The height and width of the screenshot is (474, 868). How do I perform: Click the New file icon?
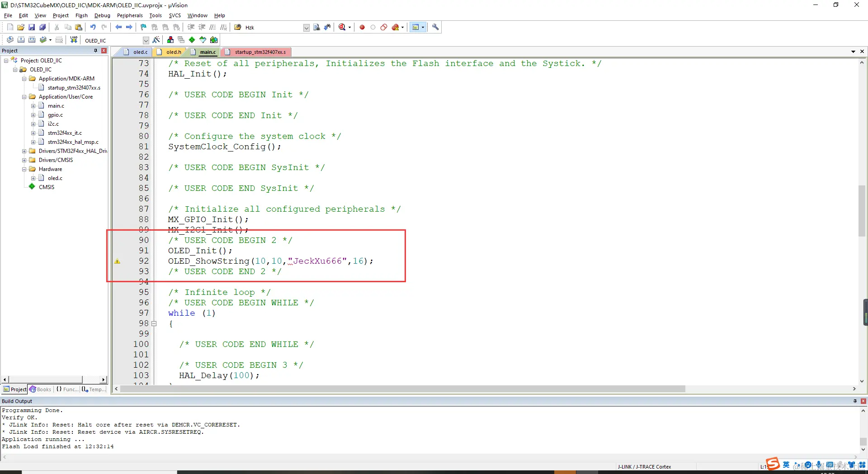(10, 27)
